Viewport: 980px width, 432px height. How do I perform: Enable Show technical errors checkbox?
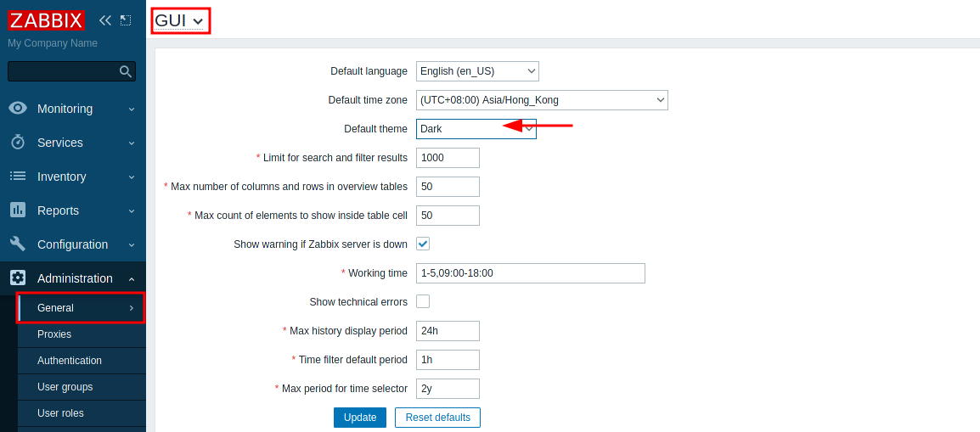423,301
